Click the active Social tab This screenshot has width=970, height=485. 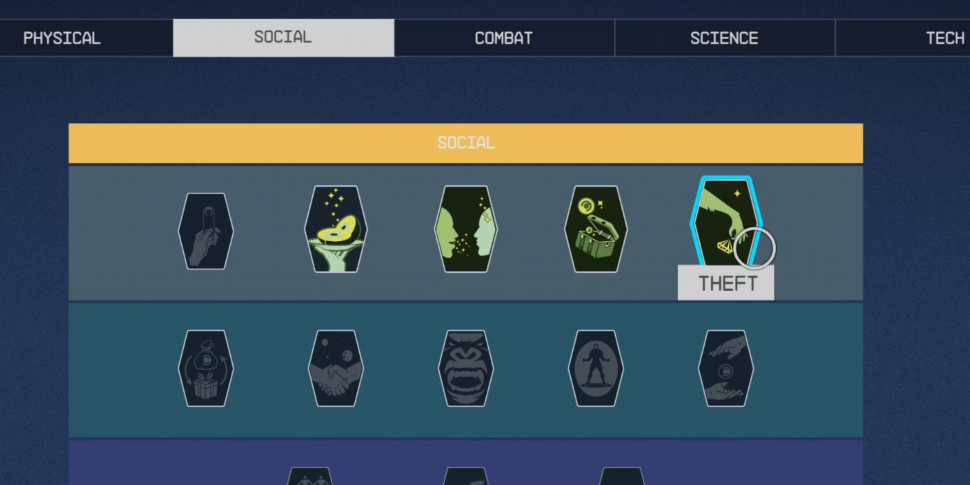pyautogui.click(x=283, y=38)
